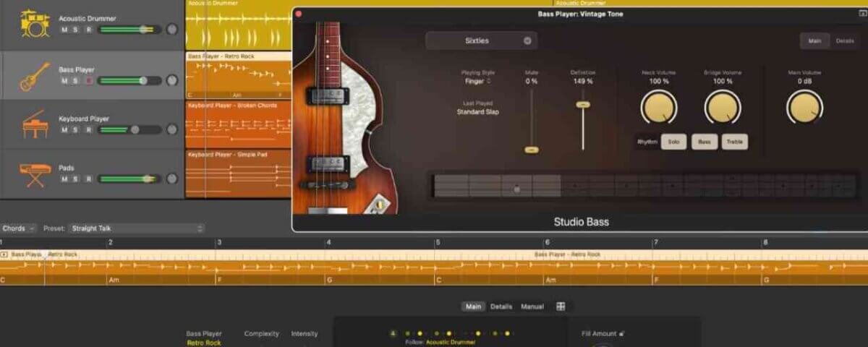
Task: Select the Keyboard Player - Simple Pad region
Action: (x=239, y=173)
